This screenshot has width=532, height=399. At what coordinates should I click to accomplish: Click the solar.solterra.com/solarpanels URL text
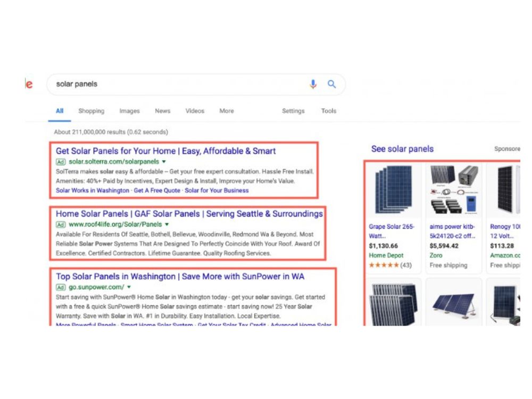click(114, 162)
